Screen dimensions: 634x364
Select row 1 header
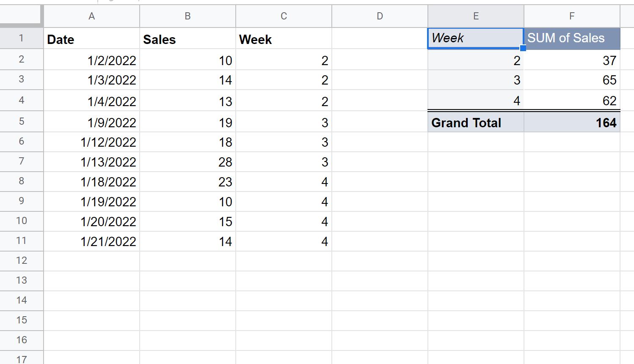tap(22, 38)
